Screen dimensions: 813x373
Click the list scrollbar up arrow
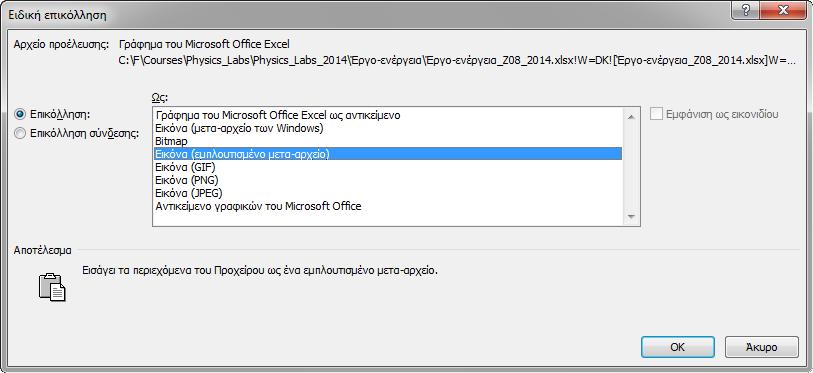(631, 117)
